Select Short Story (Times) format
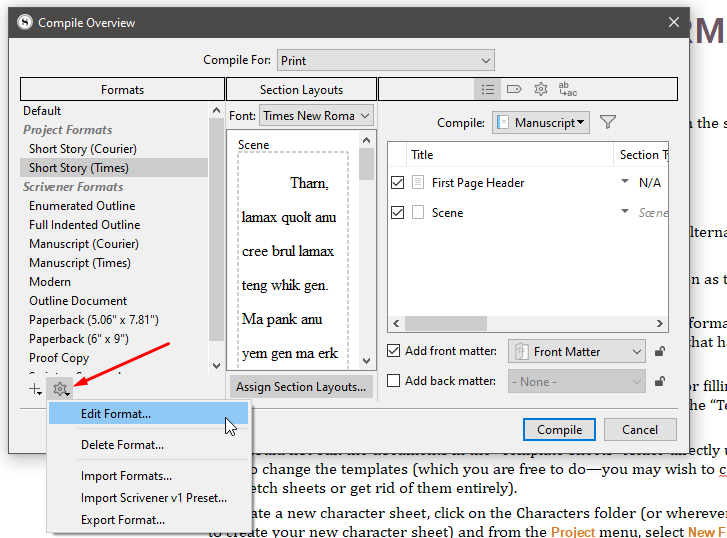Viewport: 727px width, 538px height. [x=114, y=167]
